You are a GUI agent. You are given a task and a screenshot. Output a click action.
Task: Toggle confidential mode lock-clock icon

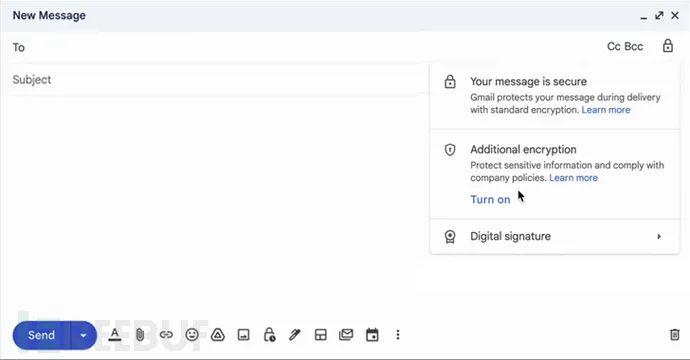pyautogui.click(x=269, y=335)
